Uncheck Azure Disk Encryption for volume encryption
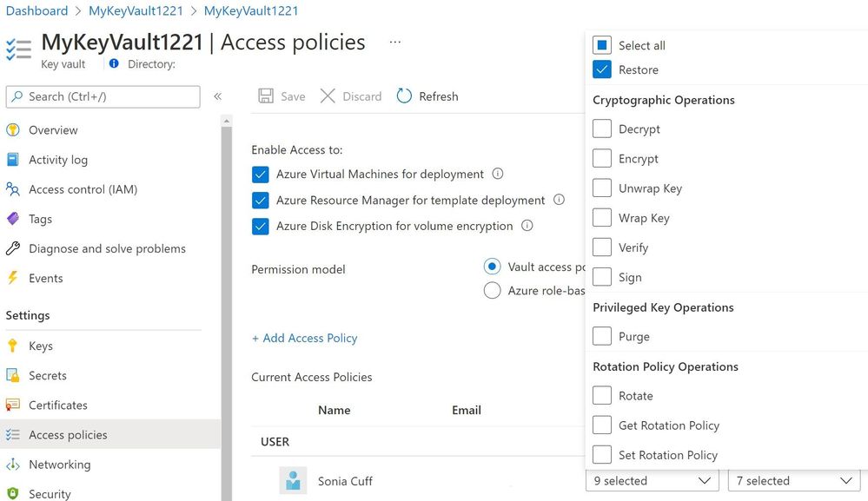The width and height of the screenshot is (868, 501). tap(260, 226)
